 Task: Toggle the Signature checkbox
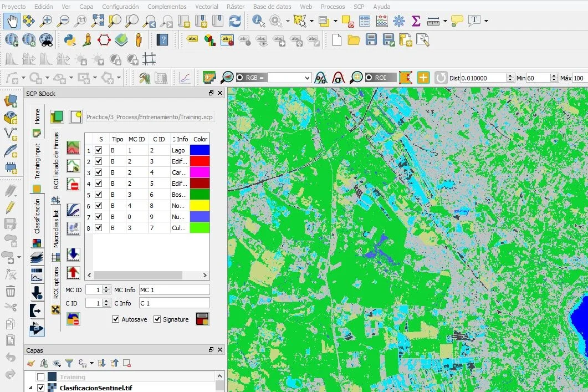[157, 319]
